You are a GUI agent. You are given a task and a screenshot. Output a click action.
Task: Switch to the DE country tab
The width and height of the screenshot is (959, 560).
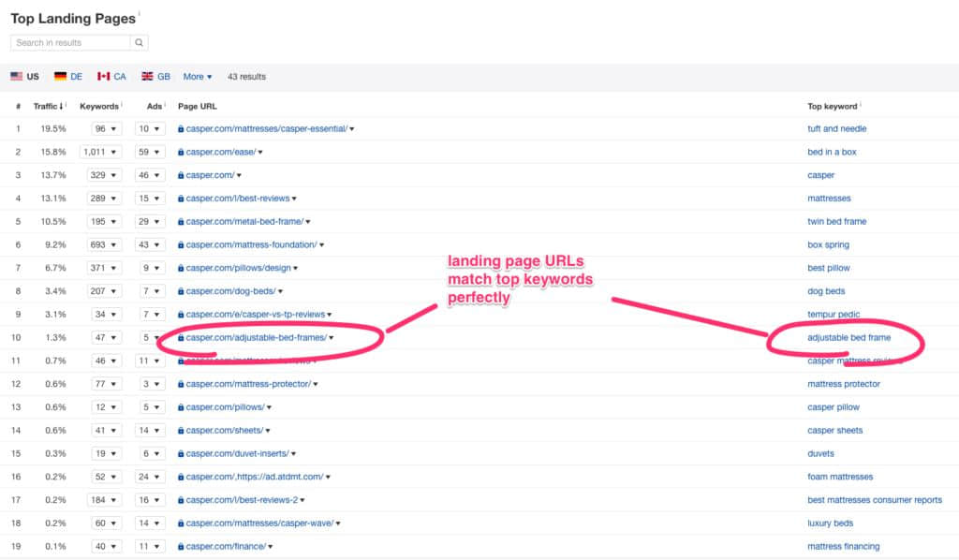(67, 77)
